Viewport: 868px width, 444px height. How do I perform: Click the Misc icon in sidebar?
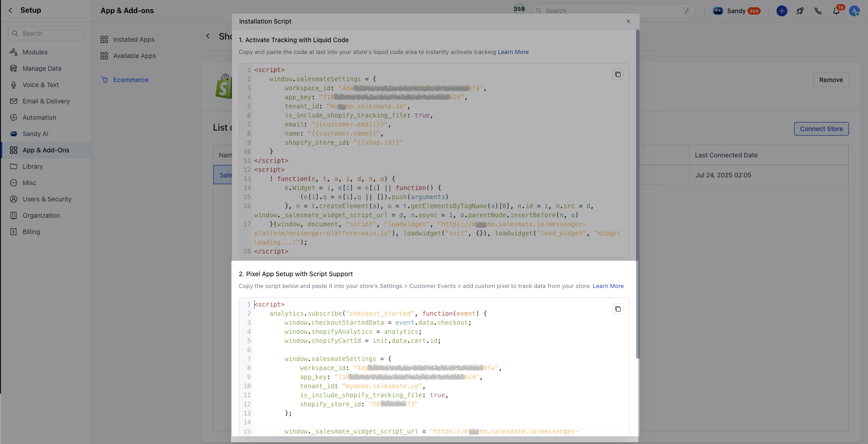[x=14, y=183]
